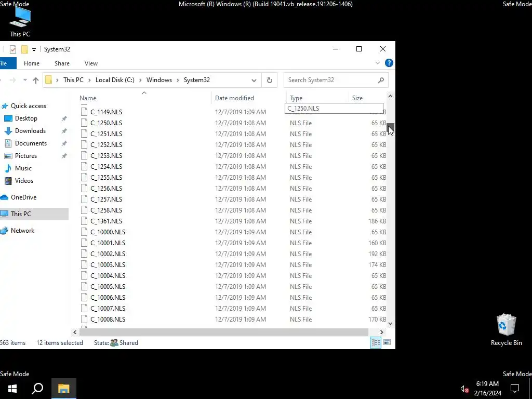Select file C_1250.NLS
532x399 pixels.
pyautogui.click(x=106, y=123)
